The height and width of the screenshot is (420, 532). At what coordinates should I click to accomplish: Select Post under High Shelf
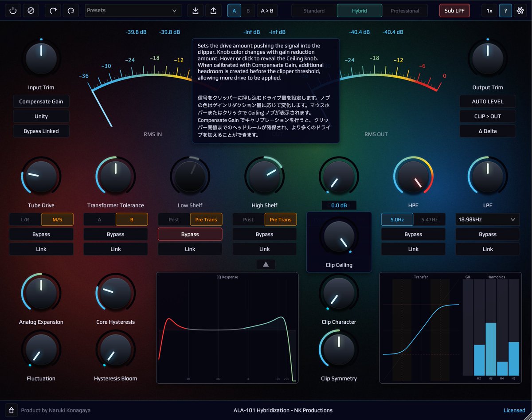click(x=248, y=220)
